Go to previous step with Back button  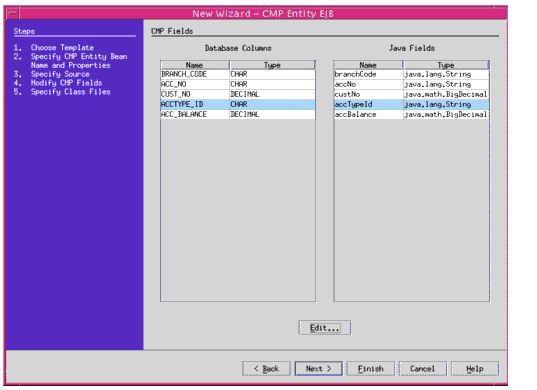[266, 368]
